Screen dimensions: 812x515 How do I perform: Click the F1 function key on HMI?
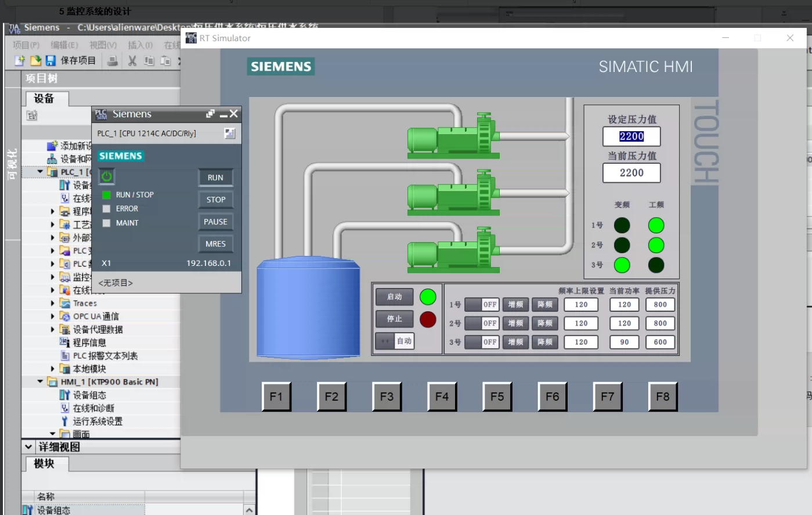(276, 397)
